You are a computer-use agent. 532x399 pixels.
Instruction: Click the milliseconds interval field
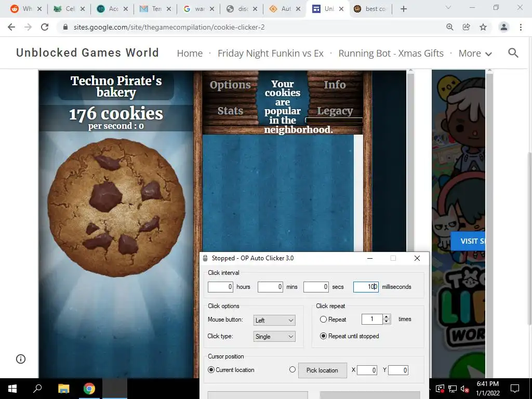coord(366,287)
